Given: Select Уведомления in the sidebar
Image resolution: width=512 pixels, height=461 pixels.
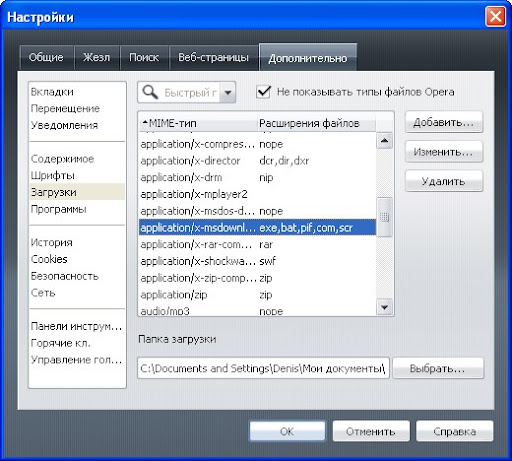Looking at the screenshot, I should [77, 125].
